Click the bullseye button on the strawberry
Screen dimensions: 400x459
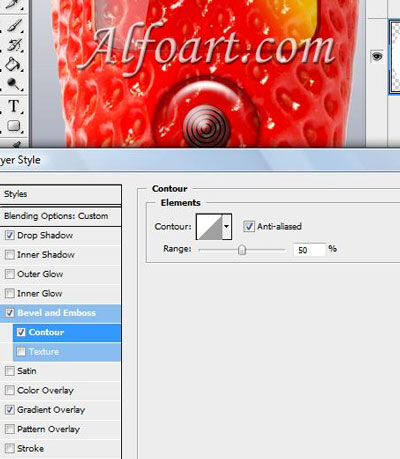tap(207, 127)
